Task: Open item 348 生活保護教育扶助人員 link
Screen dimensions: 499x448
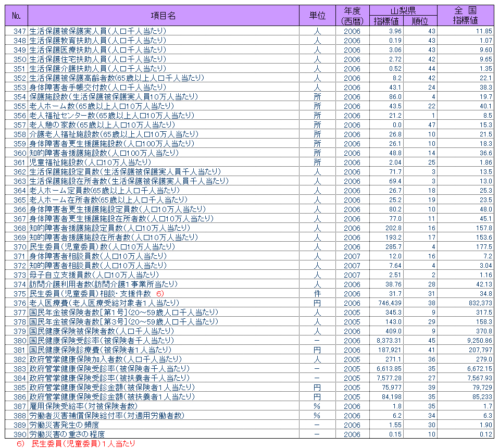Action: (x=98, y=41)
